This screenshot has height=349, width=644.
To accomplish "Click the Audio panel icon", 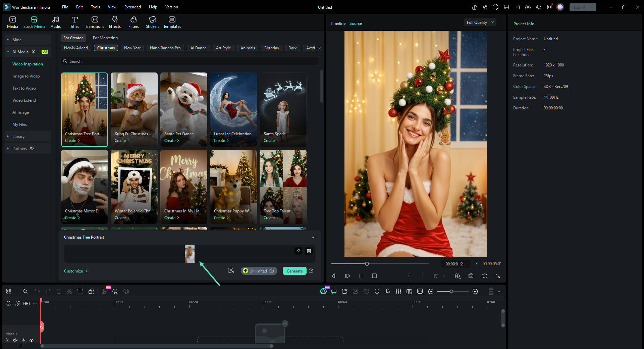I will click(55, 22).
